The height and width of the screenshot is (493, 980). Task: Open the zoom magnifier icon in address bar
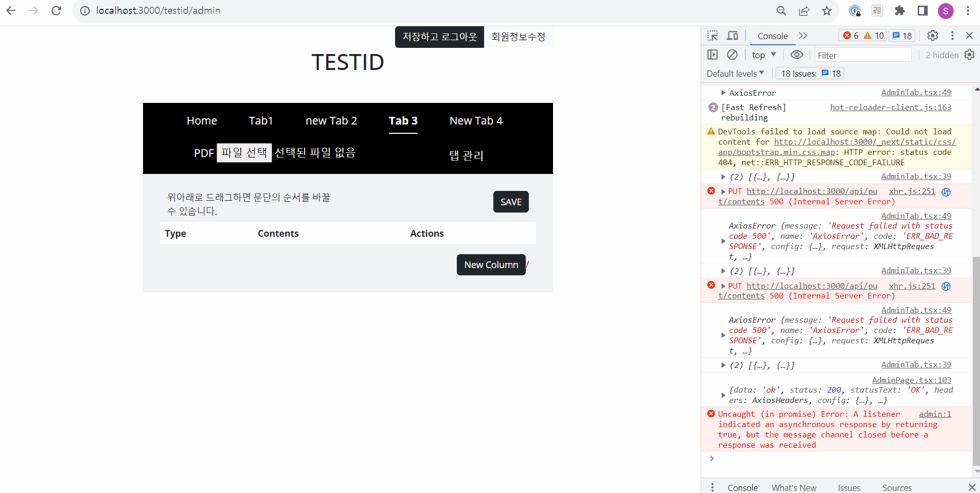click(x=781, y=11)
